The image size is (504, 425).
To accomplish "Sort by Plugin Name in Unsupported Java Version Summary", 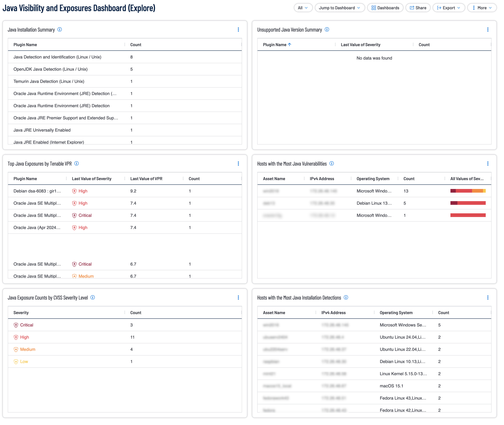I will [276, 45].
